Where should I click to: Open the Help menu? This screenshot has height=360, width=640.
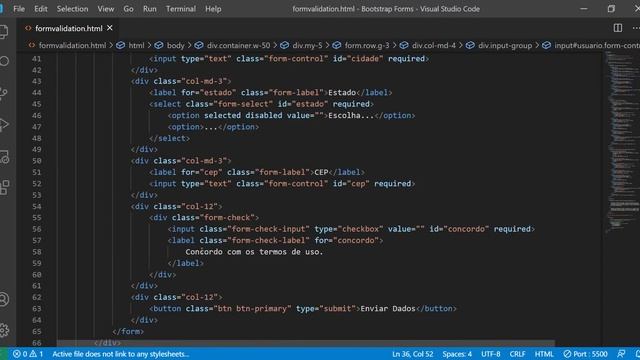[213, 9]
